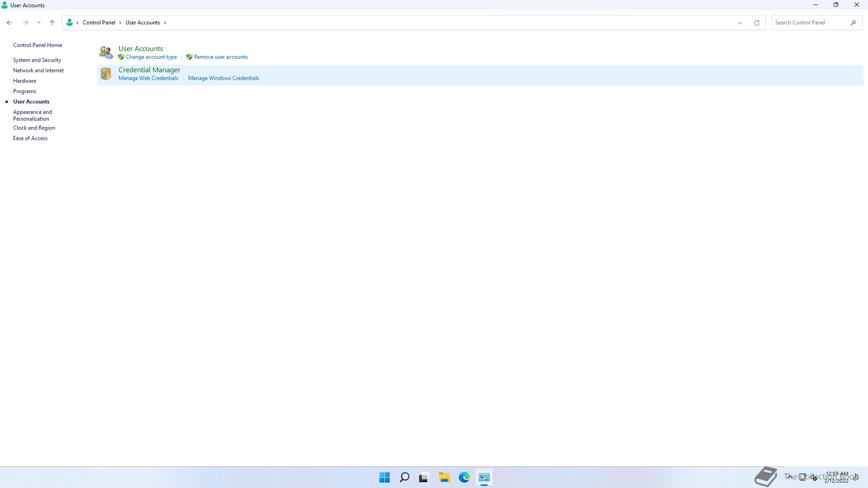Click Change account type
The height and width of the screenshot is (488, 868).
point(151,57)
